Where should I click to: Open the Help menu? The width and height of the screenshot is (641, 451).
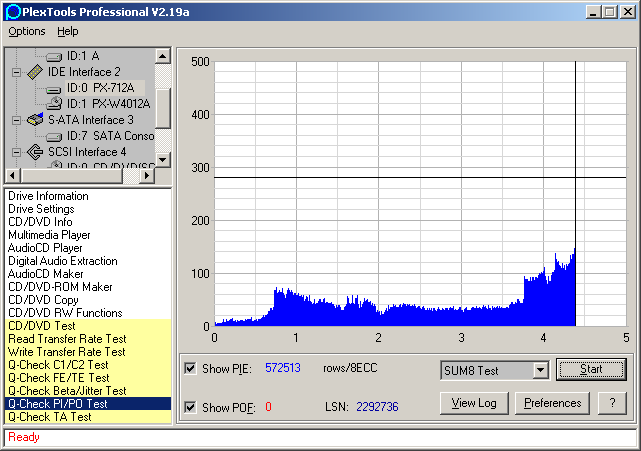[67, 31]
